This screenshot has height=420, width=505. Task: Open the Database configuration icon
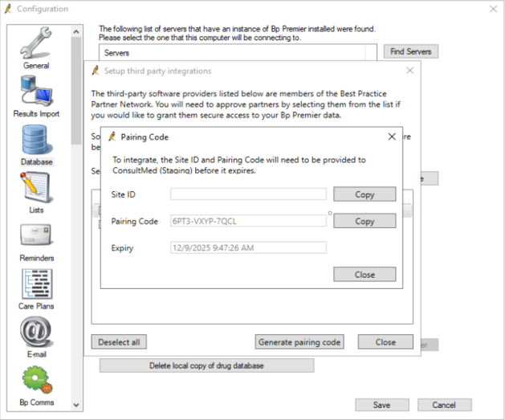(x=36, y=141)
